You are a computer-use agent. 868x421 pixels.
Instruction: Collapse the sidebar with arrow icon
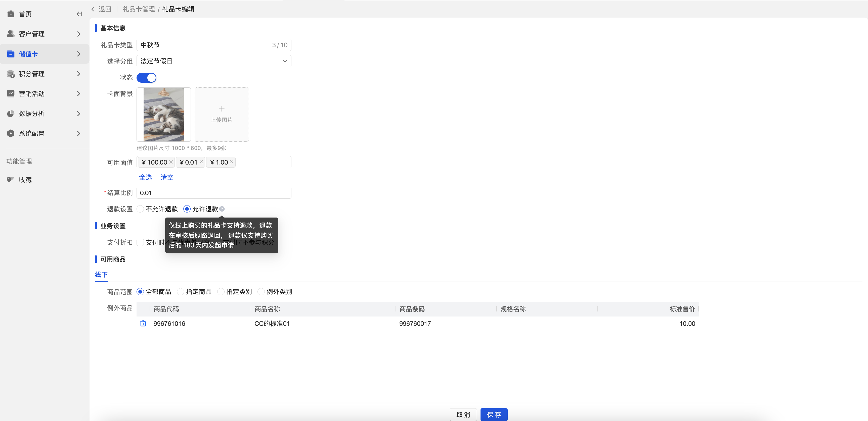(79, 14)
